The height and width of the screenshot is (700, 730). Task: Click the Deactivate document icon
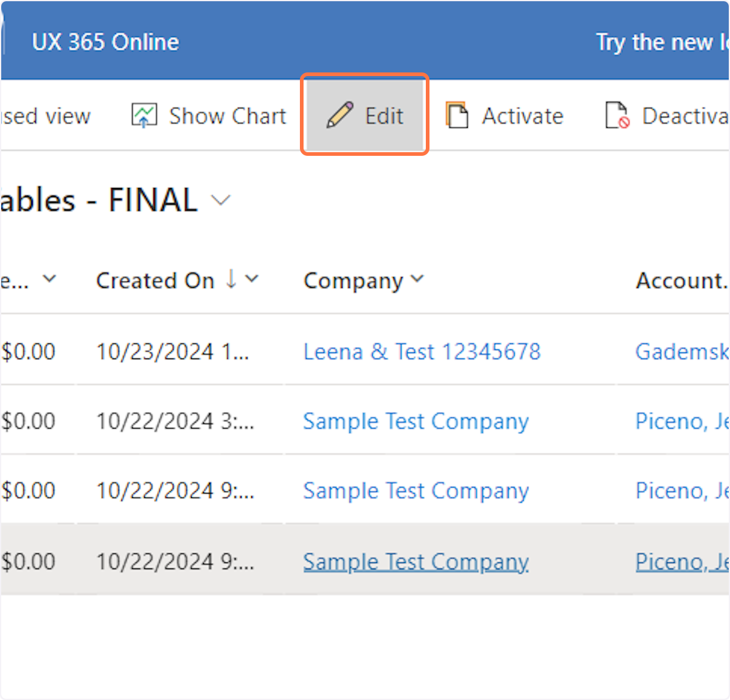617,115
